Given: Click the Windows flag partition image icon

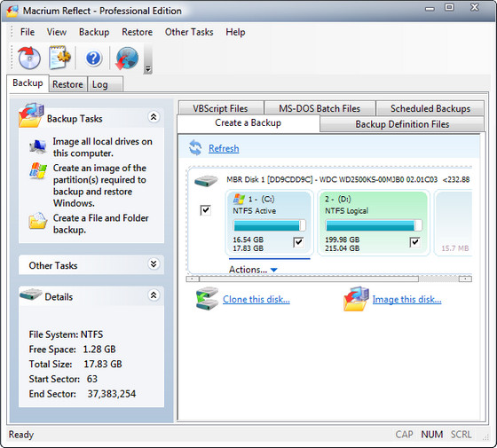Looking at the screenshot, I should 37,170.
